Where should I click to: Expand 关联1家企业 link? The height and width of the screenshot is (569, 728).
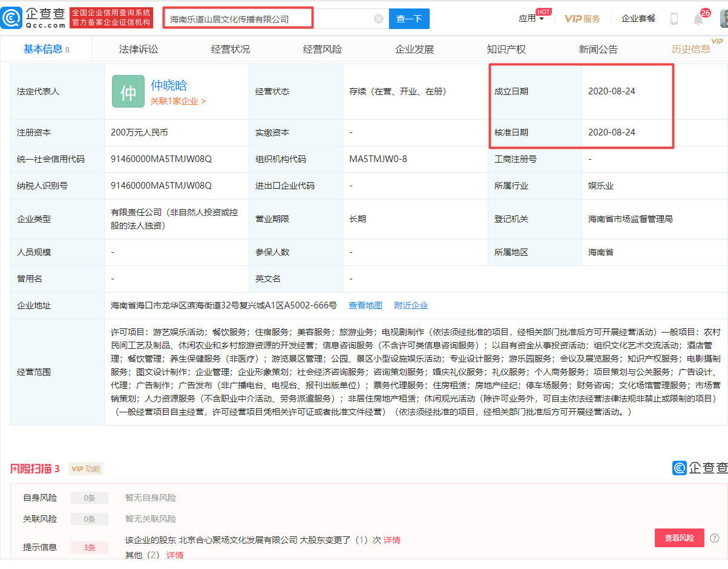click(178, 102)
